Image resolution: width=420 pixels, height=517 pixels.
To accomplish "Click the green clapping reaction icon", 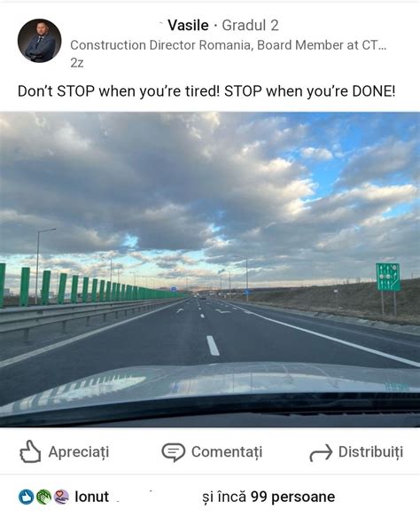I will click(43, 497).
